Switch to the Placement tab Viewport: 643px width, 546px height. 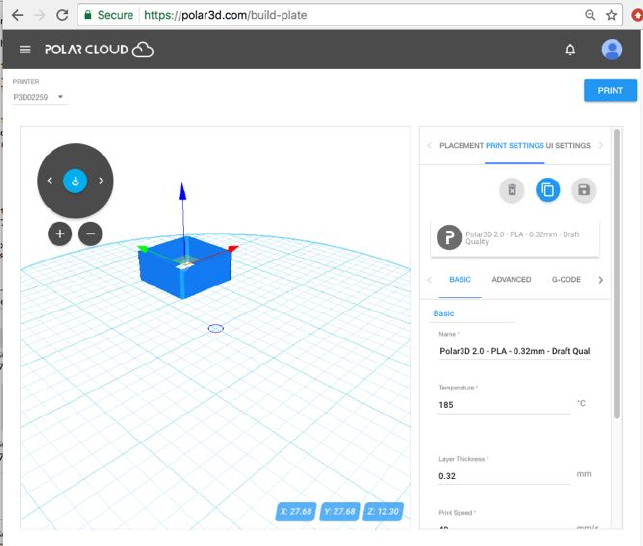(x=461, y=146)
